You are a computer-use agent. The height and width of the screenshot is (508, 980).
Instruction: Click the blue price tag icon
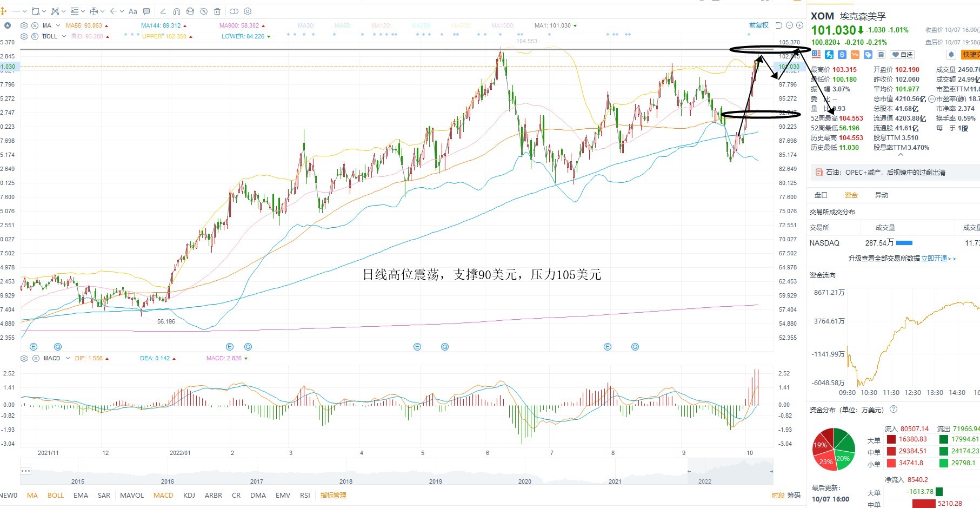point(868,55)
